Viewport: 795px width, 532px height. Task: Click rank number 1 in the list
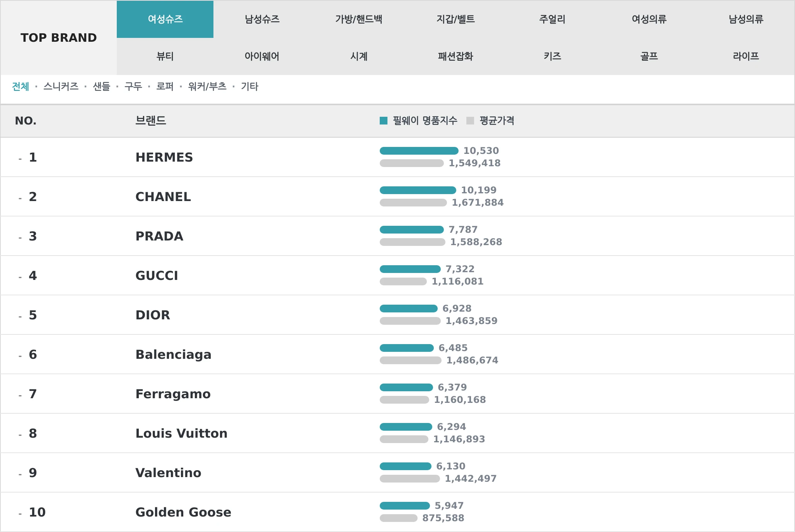point(33,157)
